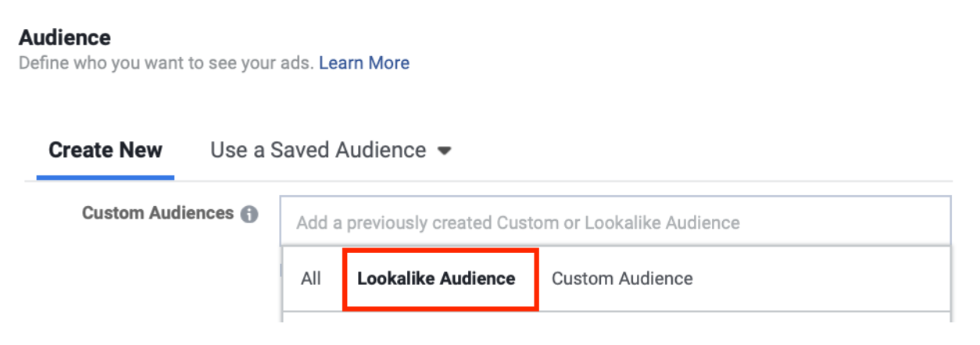
Task: Click the word 'Lookalike' in the field placeholder
Action: click(x=621, y=223)
